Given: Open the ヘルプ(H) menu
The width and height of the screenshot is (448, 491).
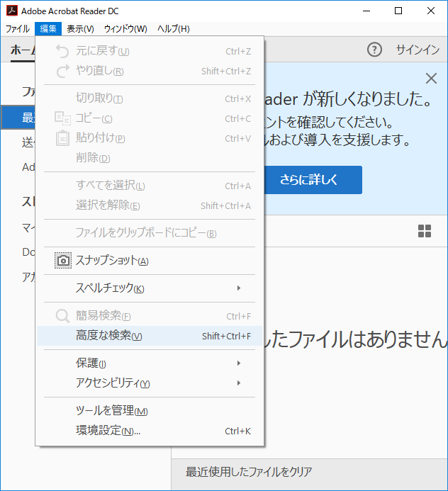Looking at the screenshot, I should [174, 29].
